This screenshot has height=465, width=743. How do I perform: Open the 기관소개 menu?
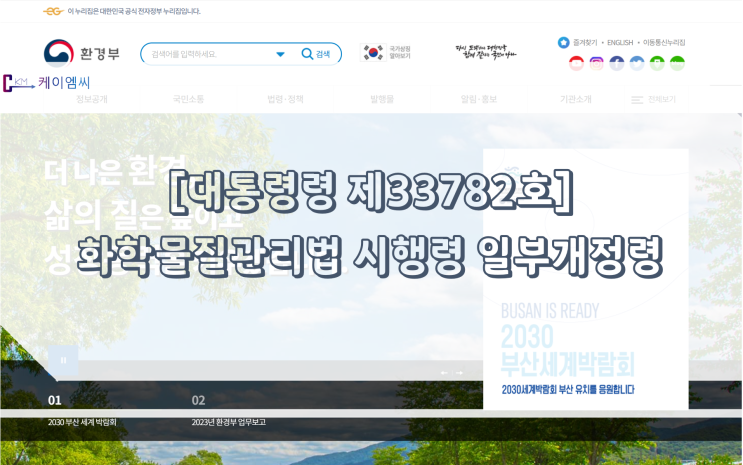[x=576, y=99]
